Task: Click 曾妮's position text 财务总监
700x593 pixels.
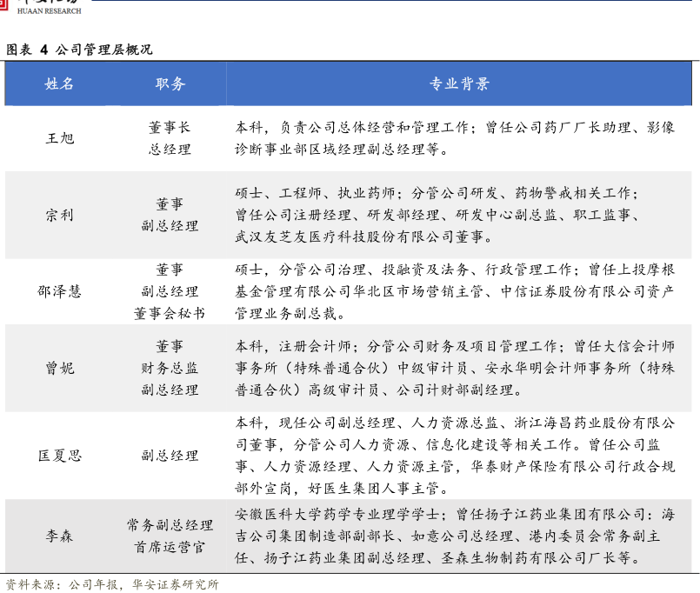Action: click(x=170, y=368)
